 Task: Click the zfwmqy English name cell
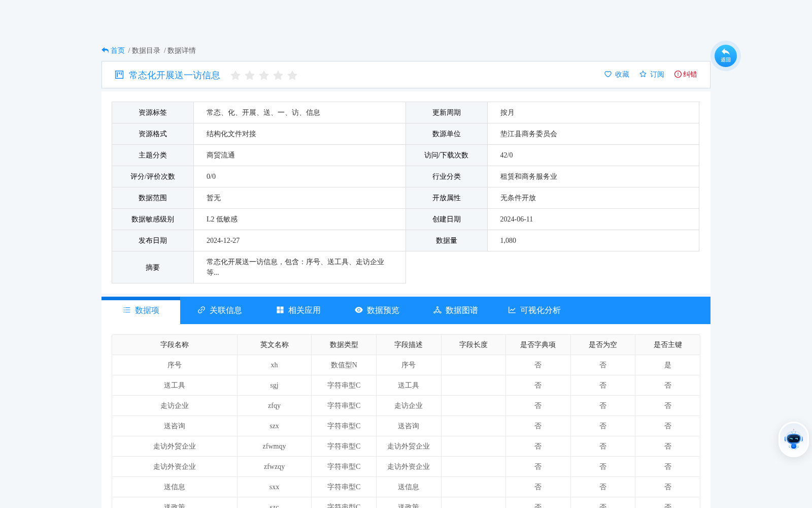point(274,447)
